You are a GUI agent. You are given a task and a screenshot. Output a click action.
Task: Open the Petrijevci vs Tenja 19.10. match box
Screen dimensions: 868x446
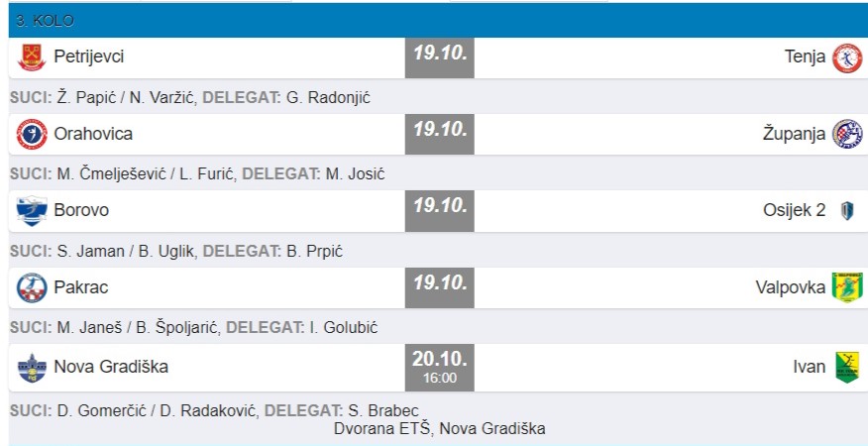pos(440,57)
